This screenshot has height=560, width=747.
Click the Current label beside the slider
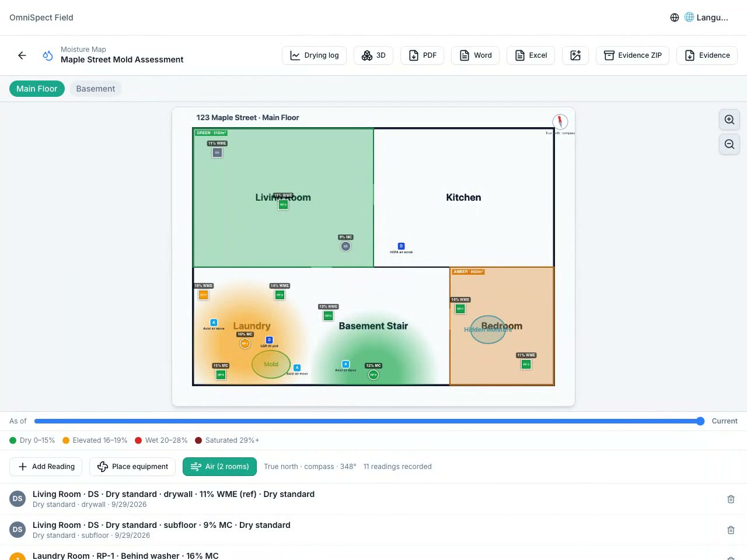(x=725, y=421)
